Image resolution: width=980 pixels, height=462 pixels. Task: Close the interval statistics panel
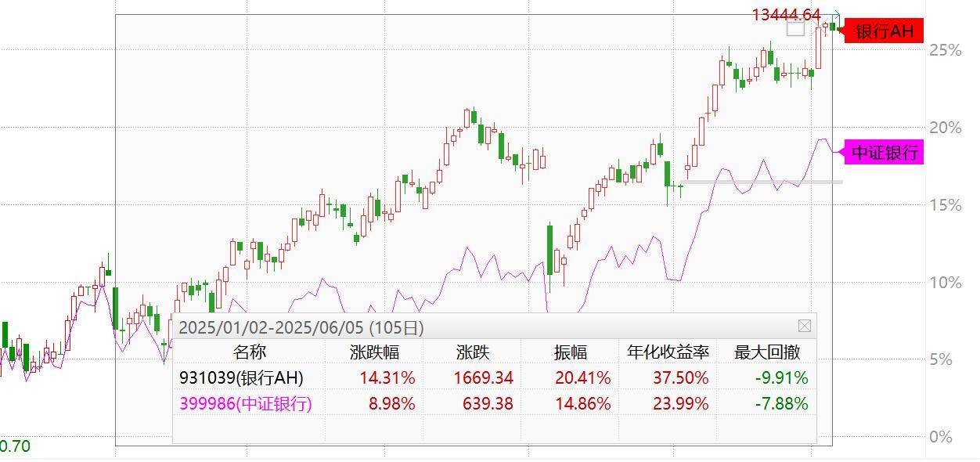805,326
